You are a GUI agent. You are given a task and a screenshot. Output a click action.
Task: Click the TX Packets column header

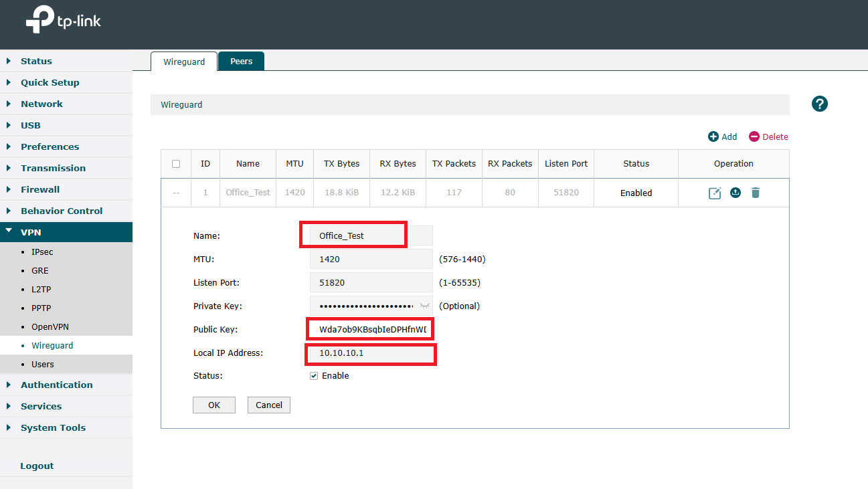(x=454, y=164)
